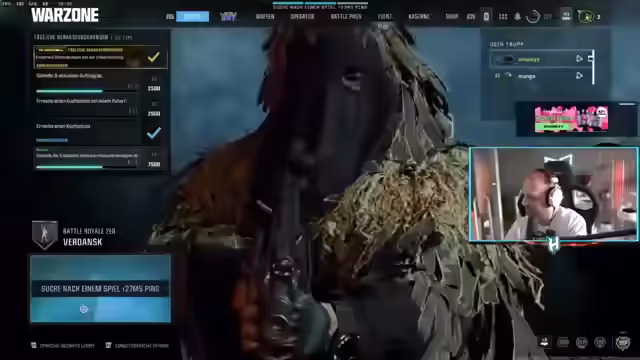Click the completed daily challenge with yellow checkmark
Viewport: 640px width, 360px height.
100,57
